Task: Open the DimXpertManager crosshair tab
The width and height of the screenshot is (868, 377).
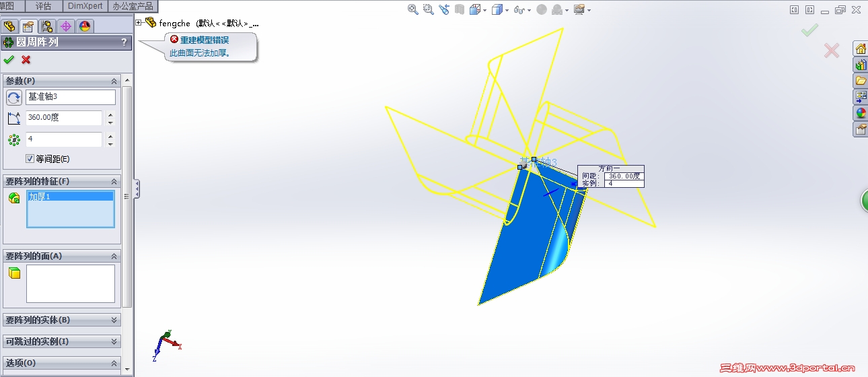Action: [x=66, y=26]
